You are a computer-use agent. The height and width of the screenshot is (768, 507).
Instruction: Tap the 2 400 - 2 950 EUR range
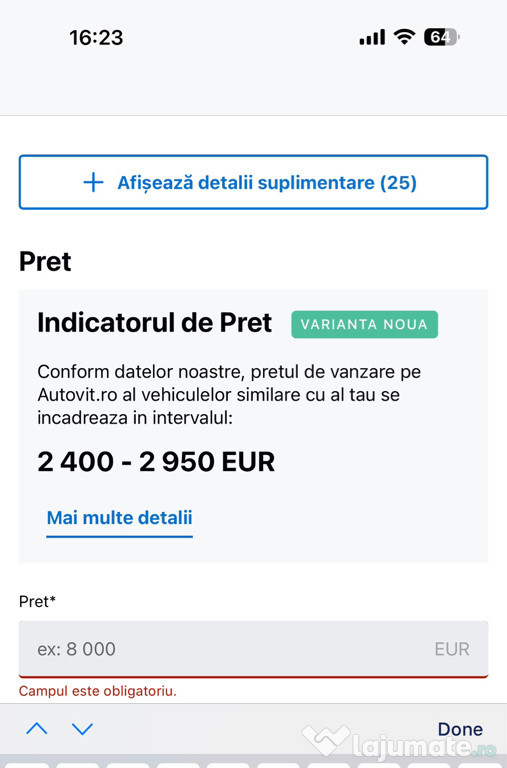coord(156,462)
